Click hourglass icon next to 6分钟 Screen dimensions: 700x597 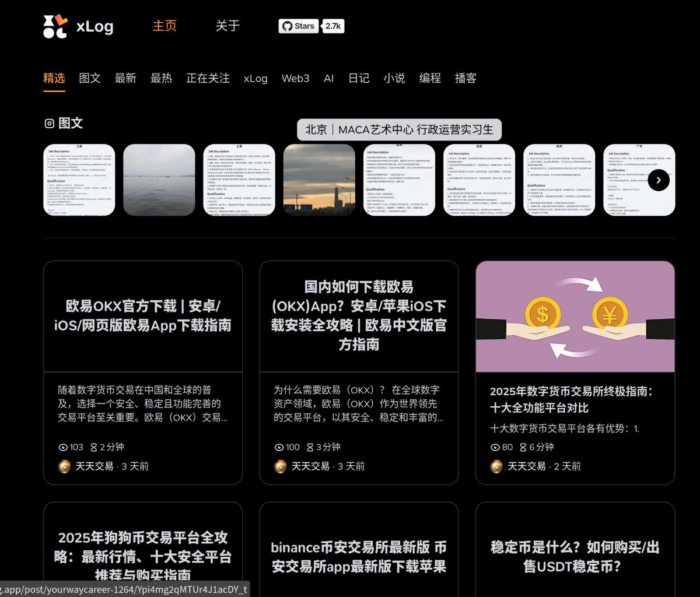(x=523, y=447)
